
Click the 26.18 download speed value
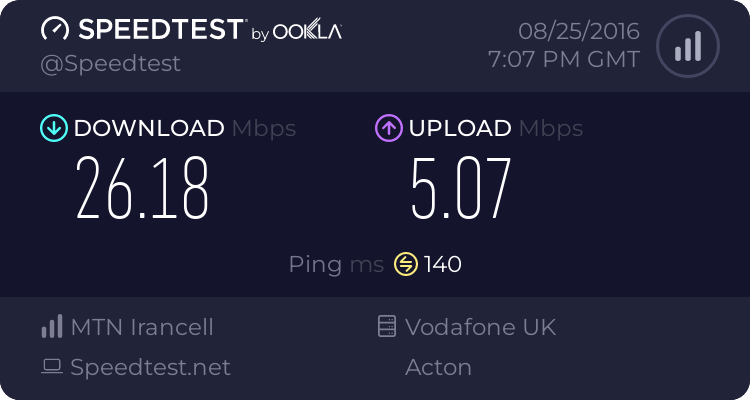click(143, 189)
